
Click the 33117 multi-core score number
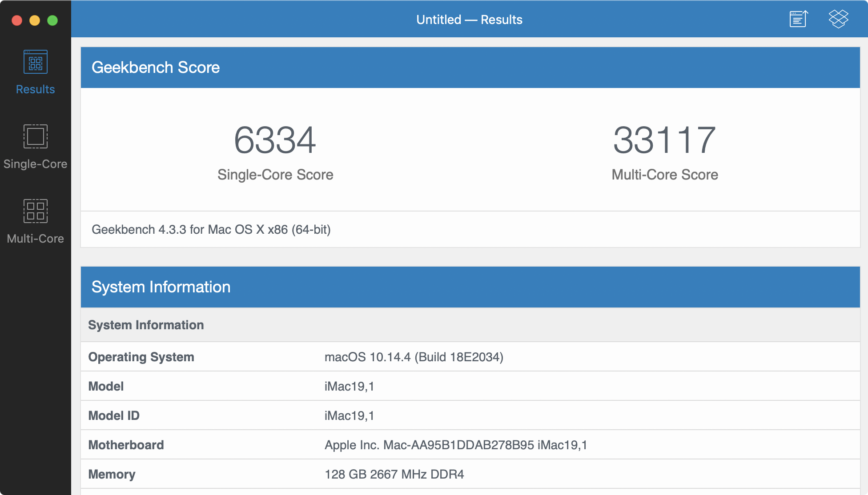tap(664, 140)
